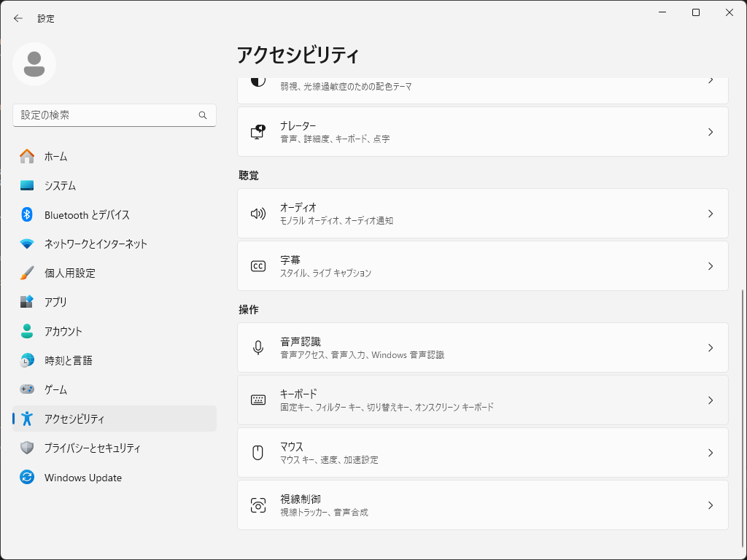The width and height of the screenshot is (747, 560).
Task: Select the 音声認識 microphone icon
Action: 258,347
